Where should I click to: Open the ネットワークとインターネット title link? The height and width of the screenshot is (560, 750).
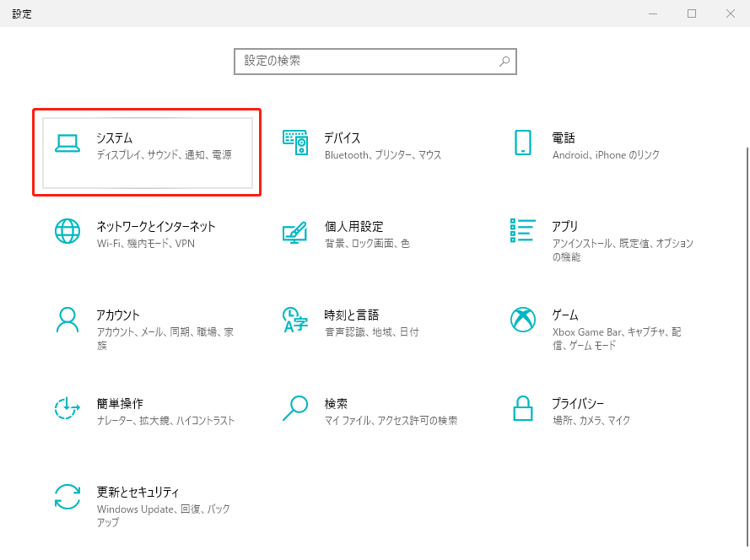click(x=156, y=226)
